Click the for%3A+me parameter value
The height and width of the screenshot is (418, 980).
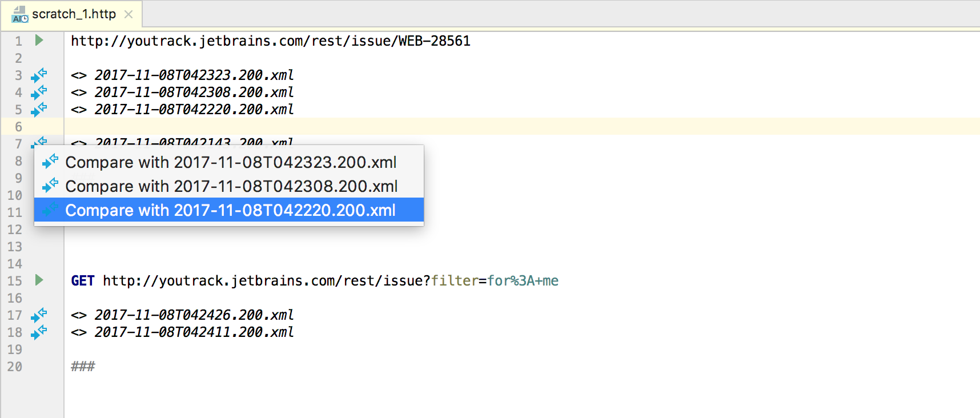tap(523, 281)
